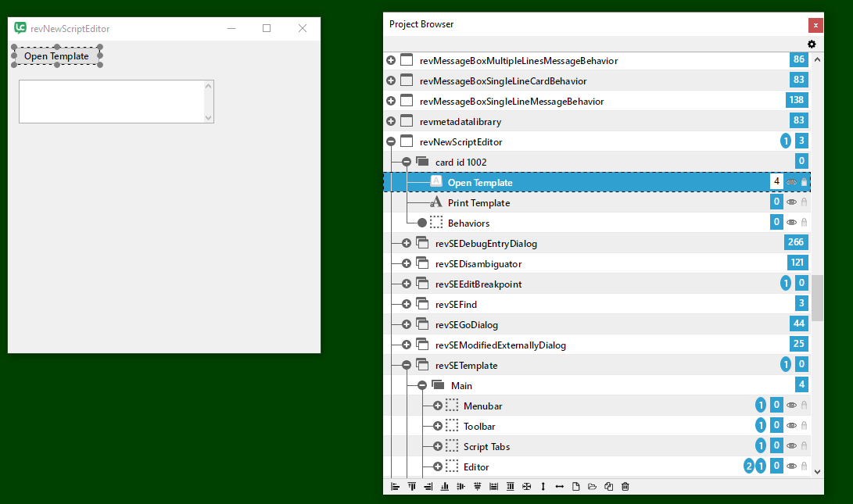The image size is (853, 504).
Task: Click the trash can delete icon
Action: pos(625,487)
